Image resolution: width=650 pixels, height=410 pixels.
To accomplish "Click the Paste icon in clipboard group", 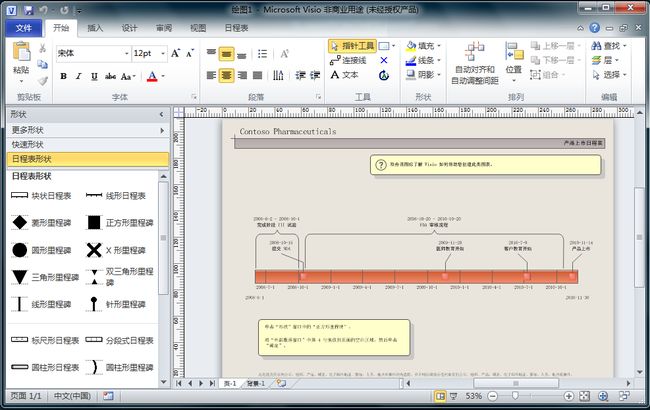I will (21, 53).
